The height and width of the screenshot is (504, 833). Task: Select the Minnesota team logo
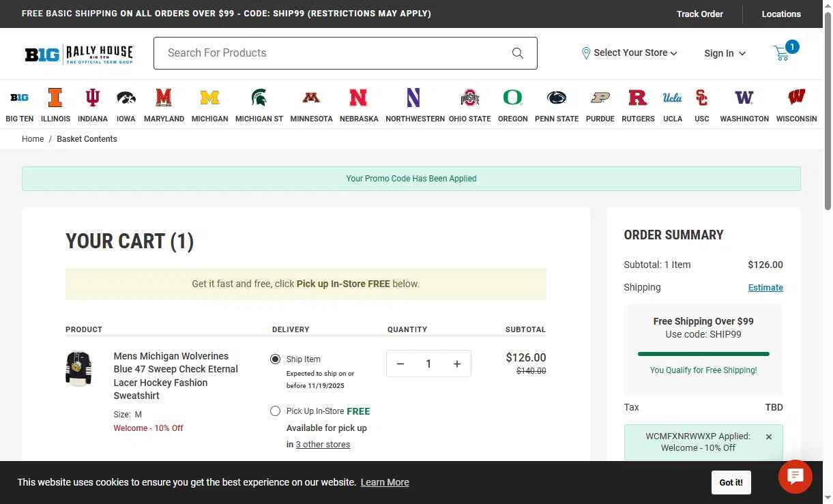tap(311, 98)
